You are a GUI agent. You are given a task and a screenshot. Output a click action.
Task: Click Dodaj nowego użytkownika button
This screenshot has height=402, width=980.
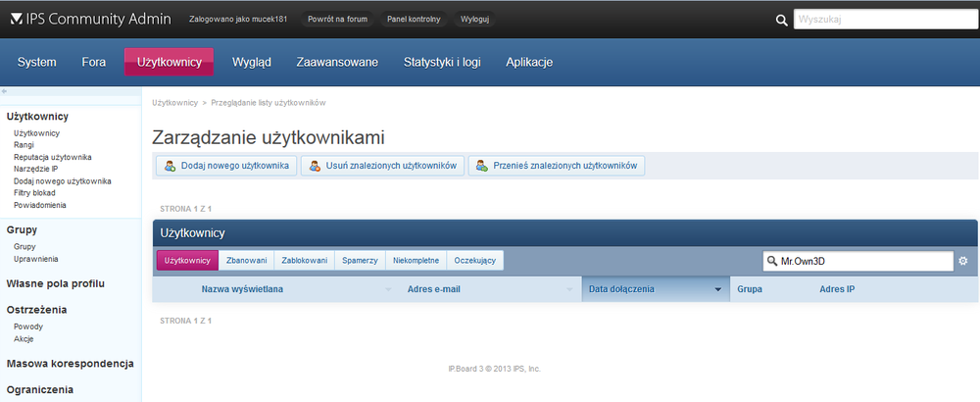tap(224, 166)
